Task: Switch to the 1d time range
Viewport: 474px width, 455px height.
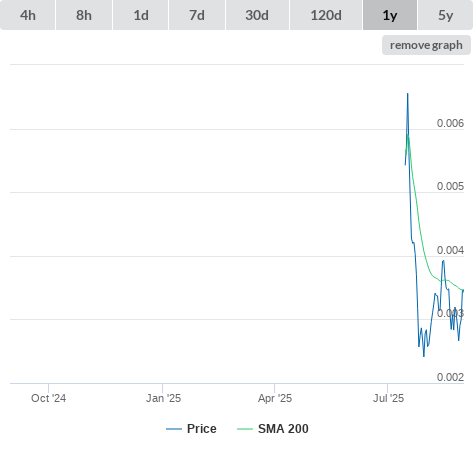Action: 141,15
